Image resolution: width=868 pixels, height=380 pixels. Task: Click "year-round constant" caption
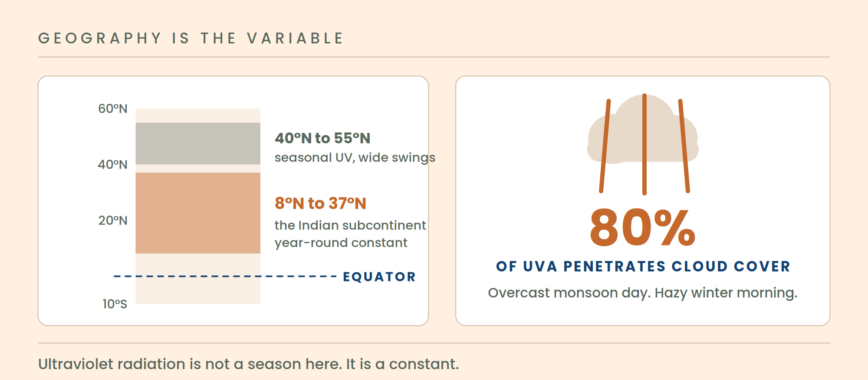coord(341,242)
